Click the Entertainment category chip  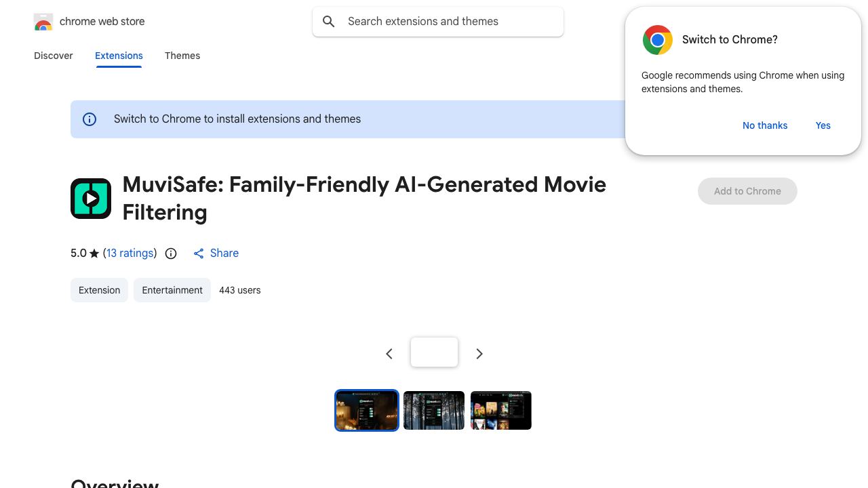pyautogui.click(x=172, y=290)
